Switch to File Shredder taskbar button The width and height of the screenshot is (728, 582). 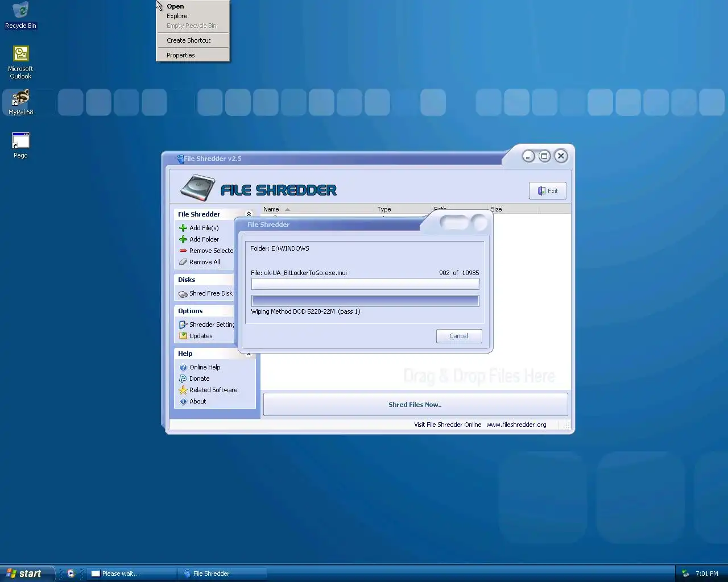222,573
